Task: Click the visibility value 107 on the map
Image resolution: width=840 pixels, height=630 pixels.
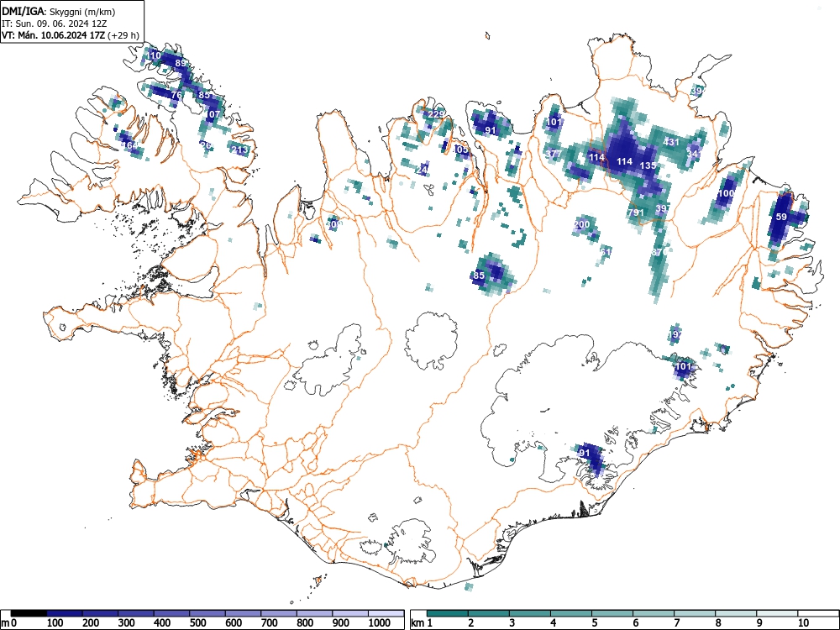Action: [213, 114]
